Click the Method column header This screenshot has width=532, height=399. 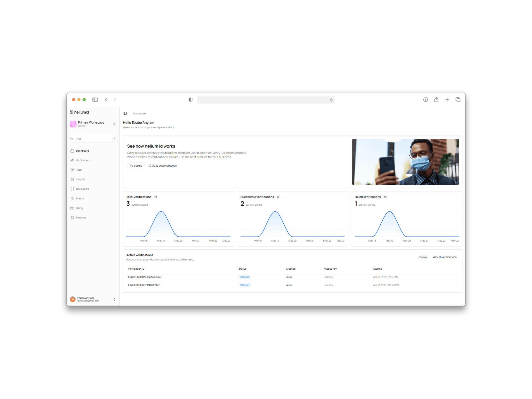[291, 269]
